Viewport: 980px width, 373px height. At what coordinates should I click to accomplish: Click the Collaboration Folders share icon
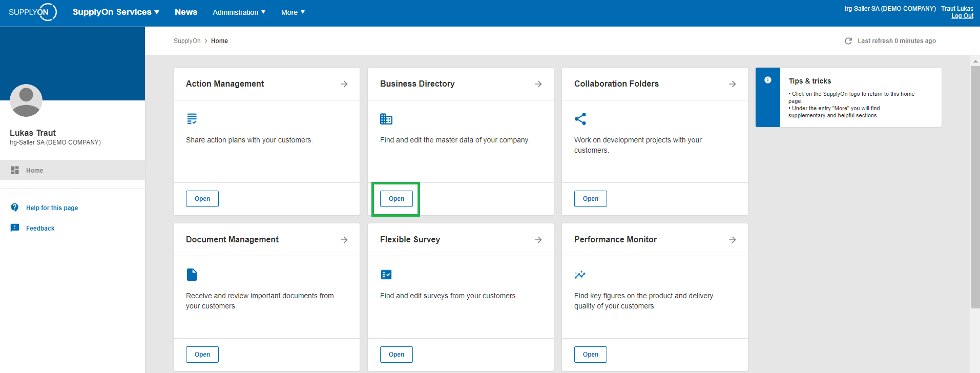(x=580, y=119)
